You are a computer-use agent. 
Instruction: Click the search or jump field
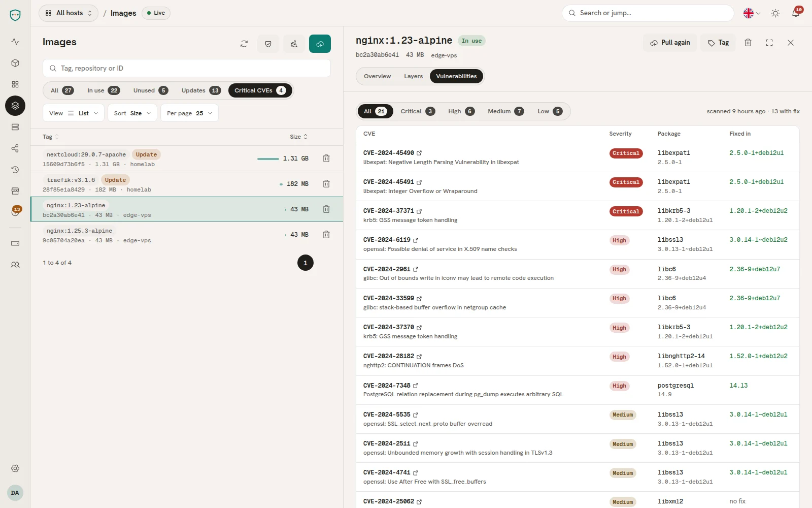coord(648,13)
